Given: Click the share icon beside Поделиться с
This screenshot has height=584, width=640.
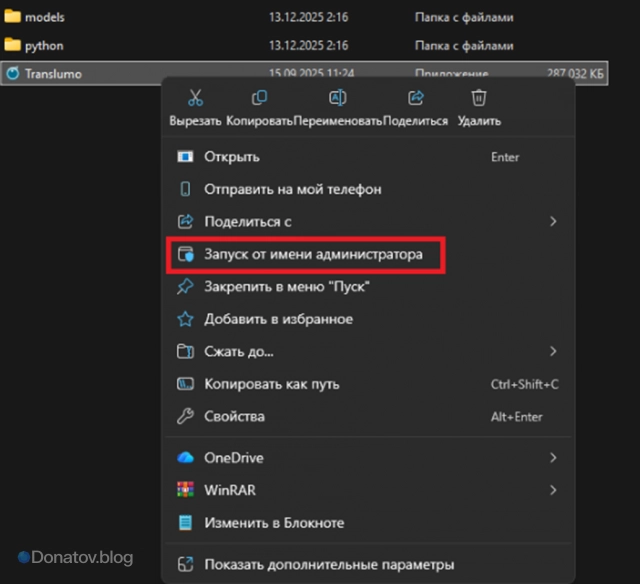Looking at the screenshot, I should (x=185, y=222).
